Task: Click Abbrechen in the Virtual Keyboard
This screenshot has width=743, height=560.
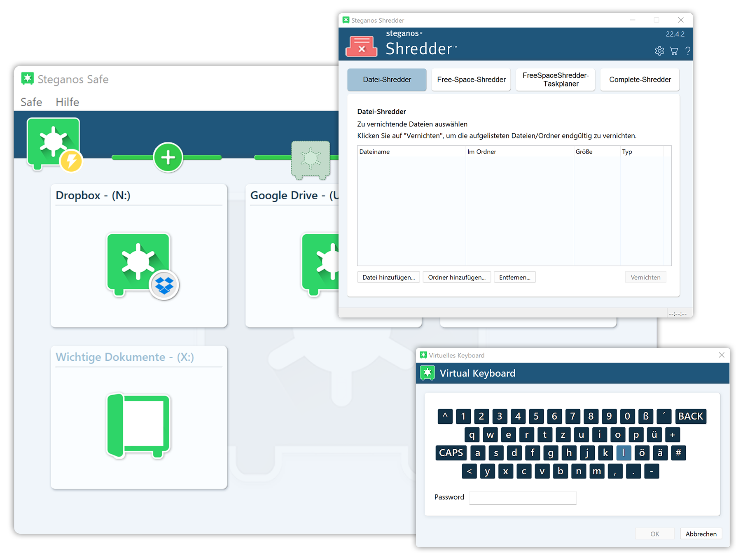Action: click(701, 534)
